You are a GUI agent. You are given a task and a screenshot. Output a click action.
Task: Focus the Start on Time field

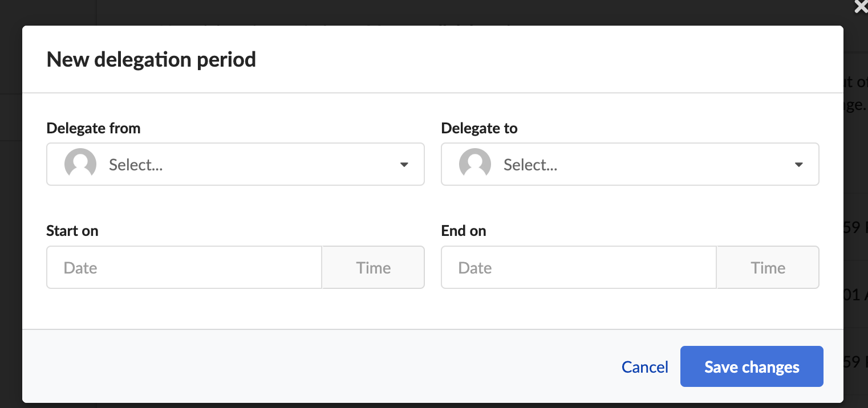tap(373, 268)
